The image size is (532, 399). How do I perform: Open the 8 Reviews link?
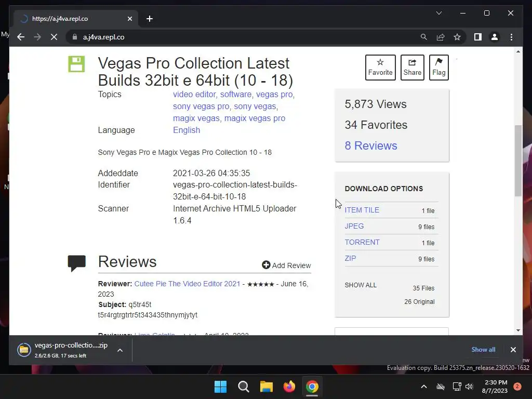[371, 145]
